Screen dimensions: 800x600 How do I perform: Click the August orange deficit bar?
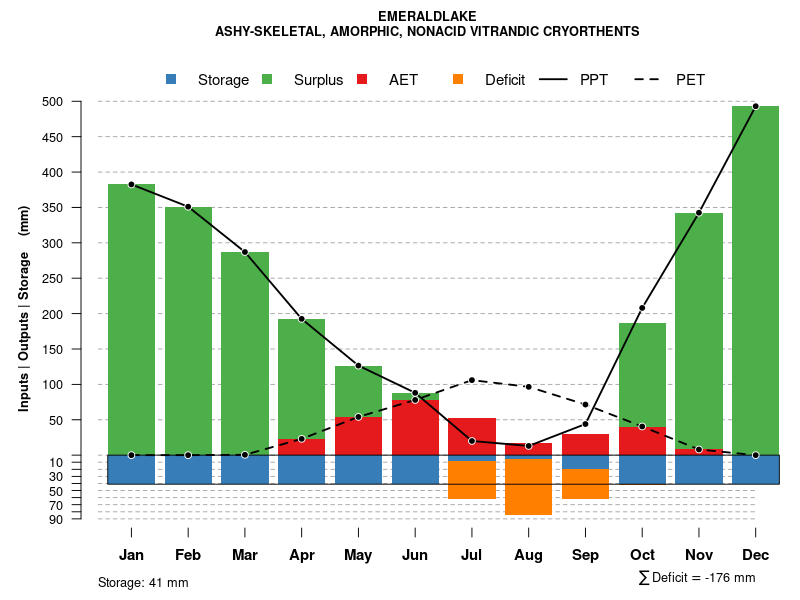pos(528,487)
